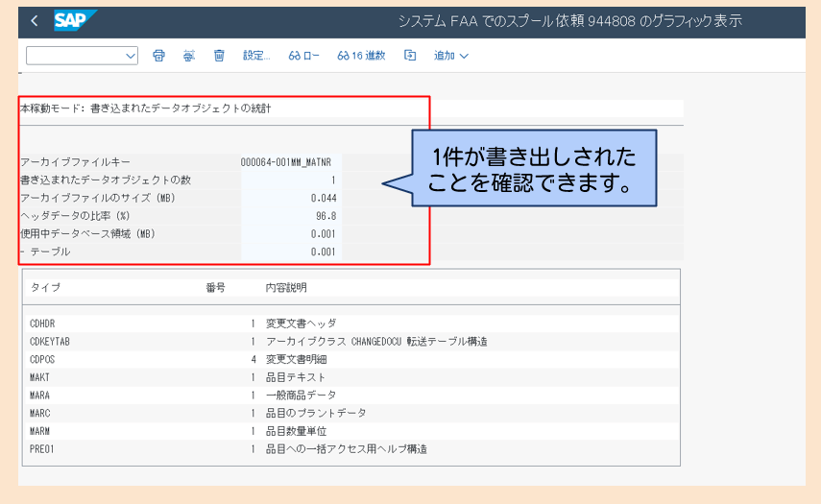Screen dimensions: 821x504
Task: Select the MARM row
Action: [351, 431]
